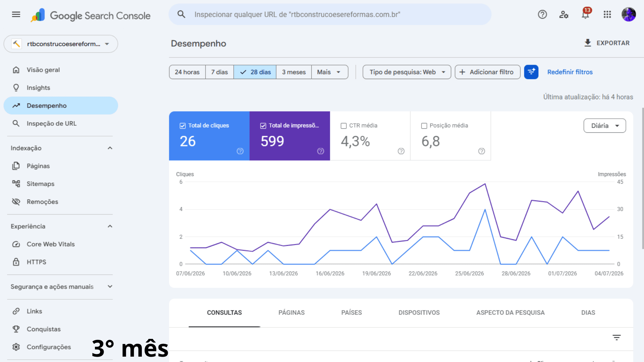
Task: Switch to the DISPOSITIVOS tab
Action: click(419, 312)
